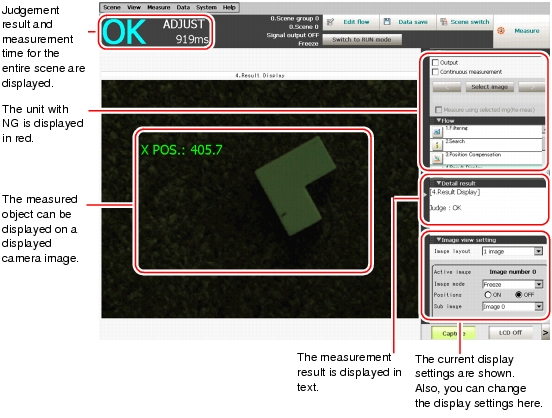Image resolution: width=552 pixels, height=418 pixels.
Task: Click the [4.Result Display] detail text
Action: pyautogui.click(x=455, y=192)
